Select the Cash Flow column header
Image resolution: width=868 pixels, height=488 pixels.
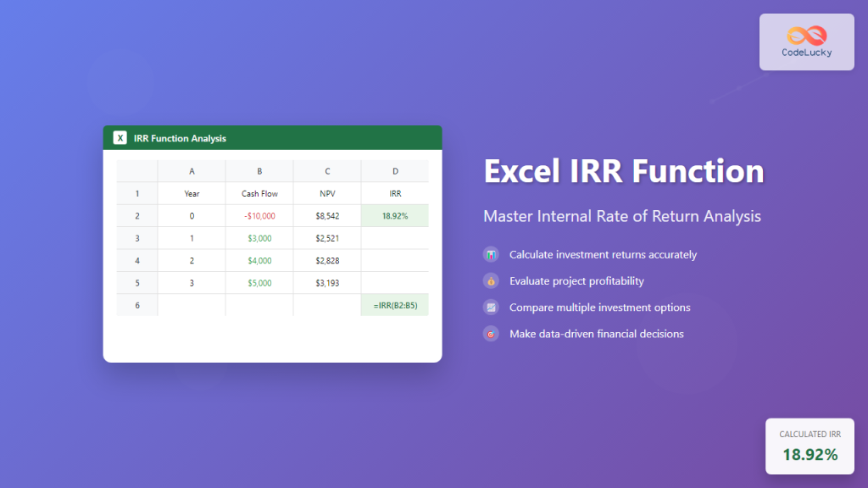(259, 193)
